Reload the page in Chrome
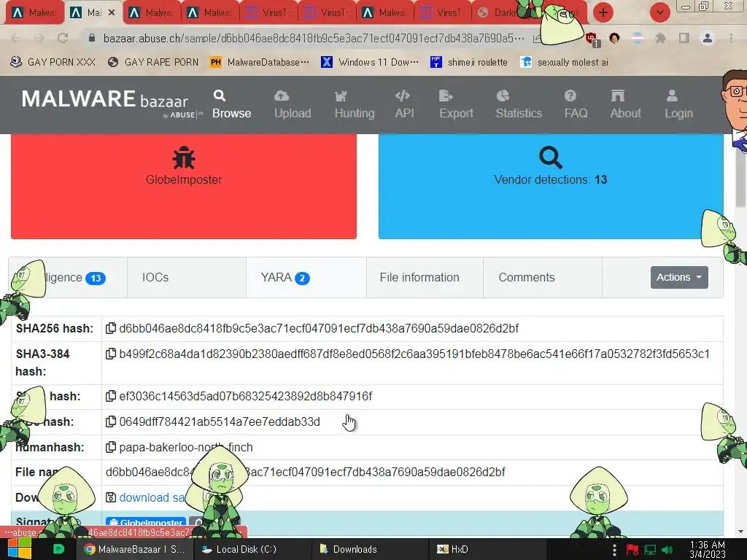 (x=63, y=38)
